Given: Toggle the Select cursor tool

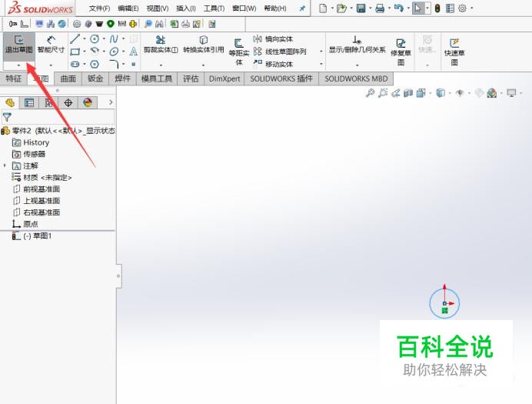Looking at the screenshot, I should 417,8.
